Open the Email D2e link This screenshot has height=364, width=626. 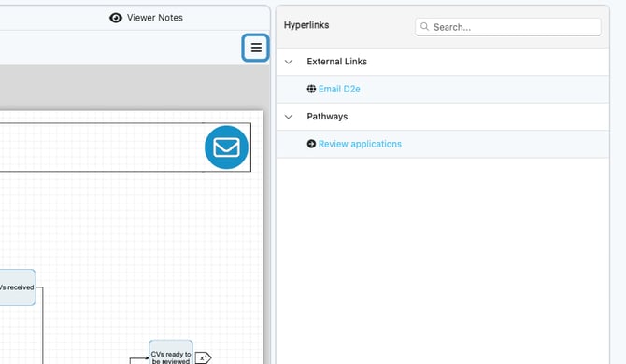pyautogui.click(x=339, y=89)
